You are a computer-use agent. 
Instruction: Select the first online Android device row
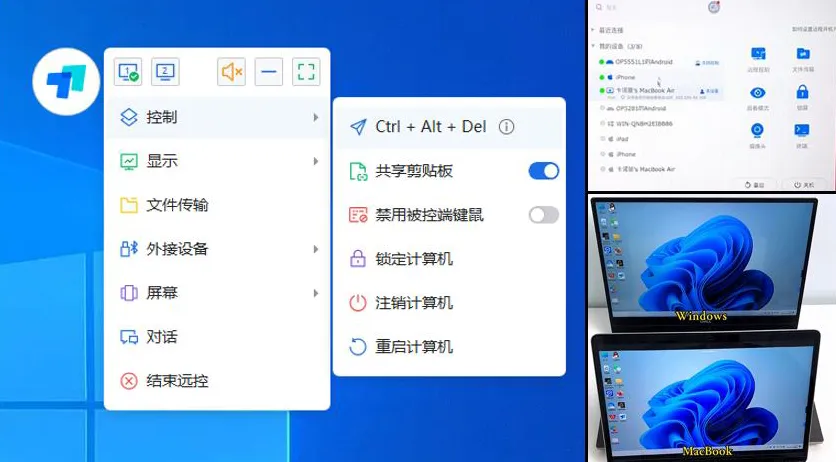coord(660,62)
